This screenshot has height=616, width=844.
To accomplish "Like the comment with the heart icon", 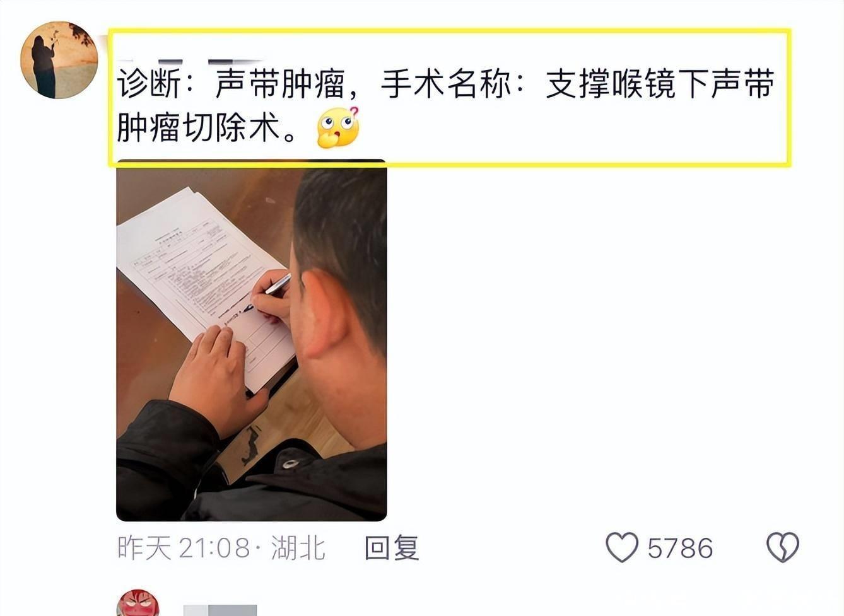I will 622,547.
